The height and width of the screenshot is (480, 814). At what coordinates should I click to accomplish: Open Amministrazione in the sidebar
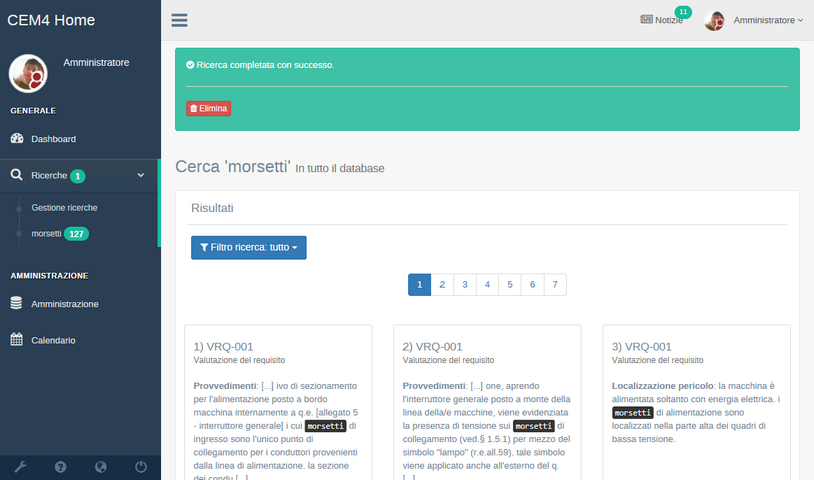65,304
